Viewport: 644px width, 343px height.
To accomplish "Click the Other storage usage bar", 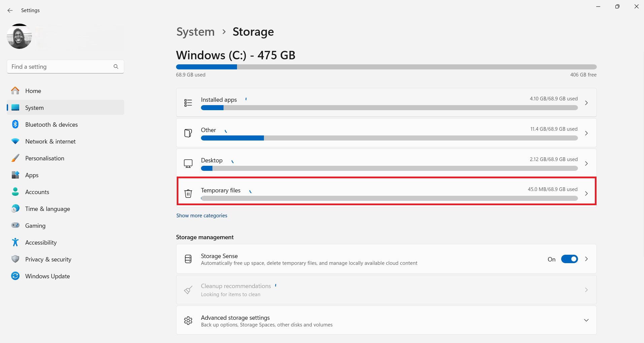I will 389,138.
